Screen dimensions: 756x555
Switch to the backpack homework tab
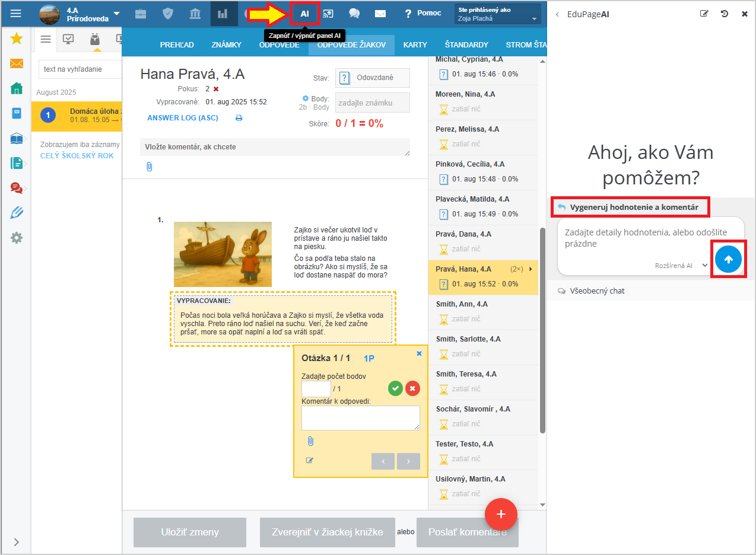(94, 39)
